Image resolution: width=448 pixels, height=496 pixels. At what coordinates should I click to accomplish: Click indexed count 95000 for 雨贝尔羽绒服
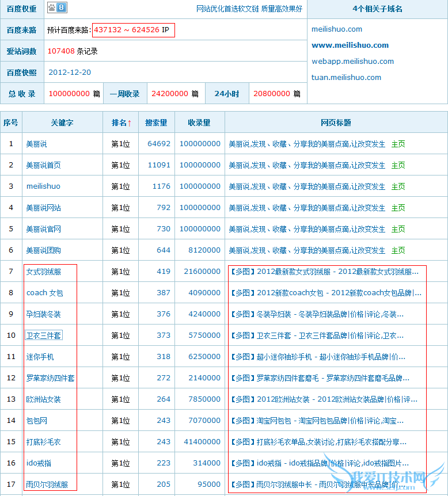(x=209, y=484)
